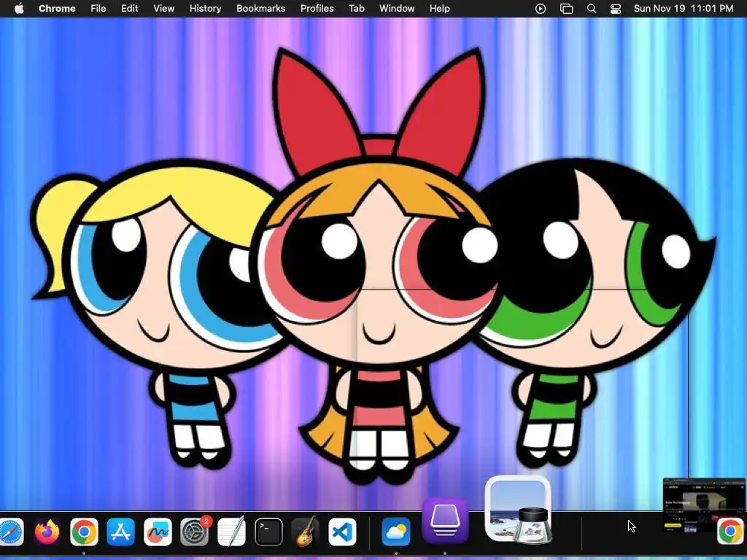Screen dimensions: 747x560
Task: Open the Chrome application menu
Action: (57, 9)
